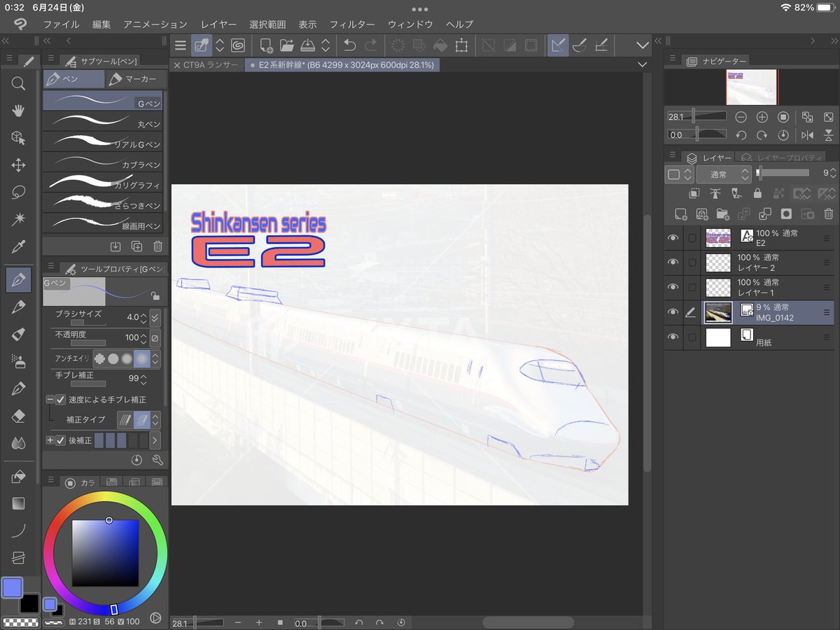Tick the checkbox beside レイヤー 1
This screenshot has width=840, height=630.
[x=692, y=287]
